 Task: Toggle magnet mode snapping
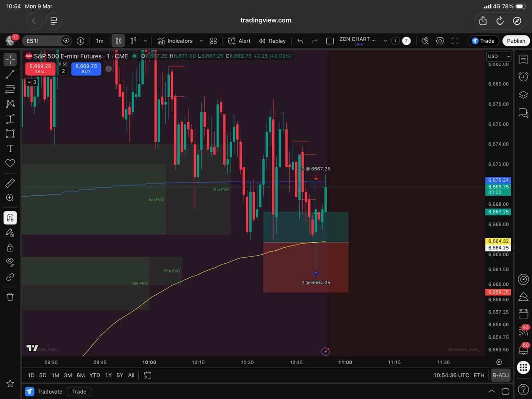coord(10,217)
